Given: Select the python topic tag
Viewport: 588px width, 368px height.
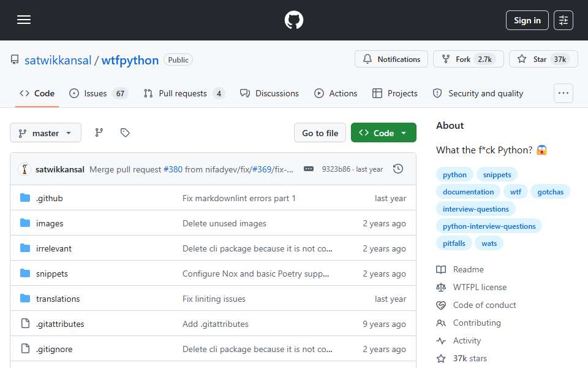Looking at the screenshot, I should tap(454, 175).
